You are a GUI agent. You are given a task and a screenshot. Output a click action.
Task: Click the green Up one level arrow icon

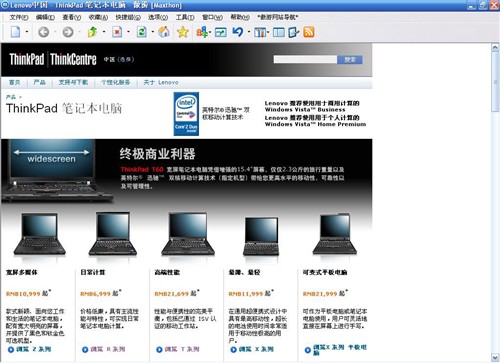tap(92, 32)
